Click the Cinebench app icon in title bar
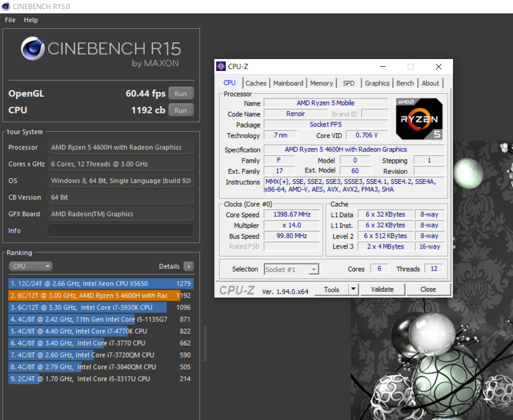 [6, 6]
